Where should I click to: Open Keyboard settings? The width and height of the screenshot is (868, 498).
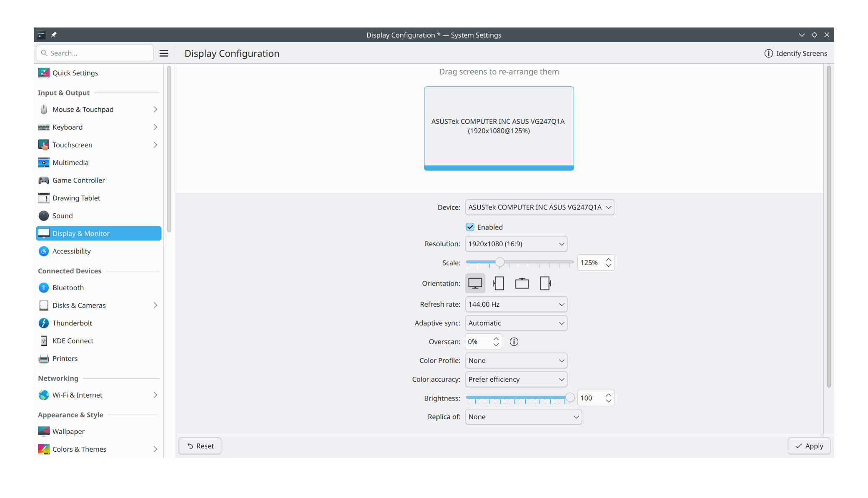(x=98, y=127)
